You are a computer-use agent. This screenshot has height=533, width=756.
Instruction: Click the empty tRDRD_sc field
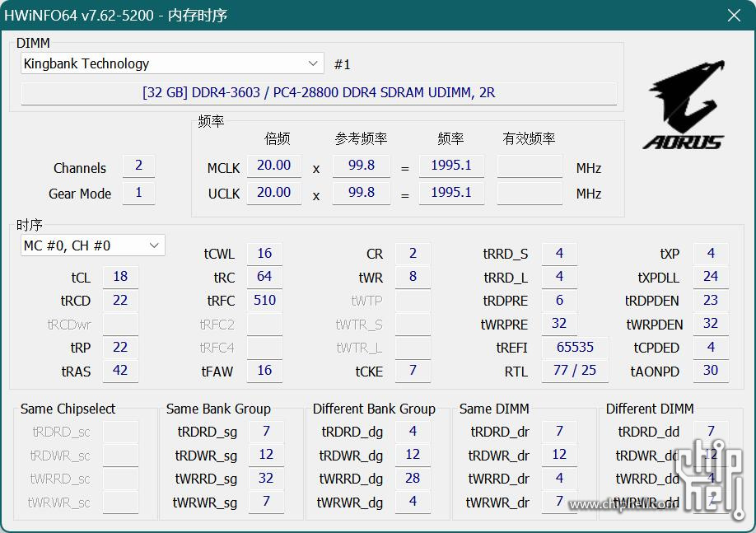tap(120, 431)
